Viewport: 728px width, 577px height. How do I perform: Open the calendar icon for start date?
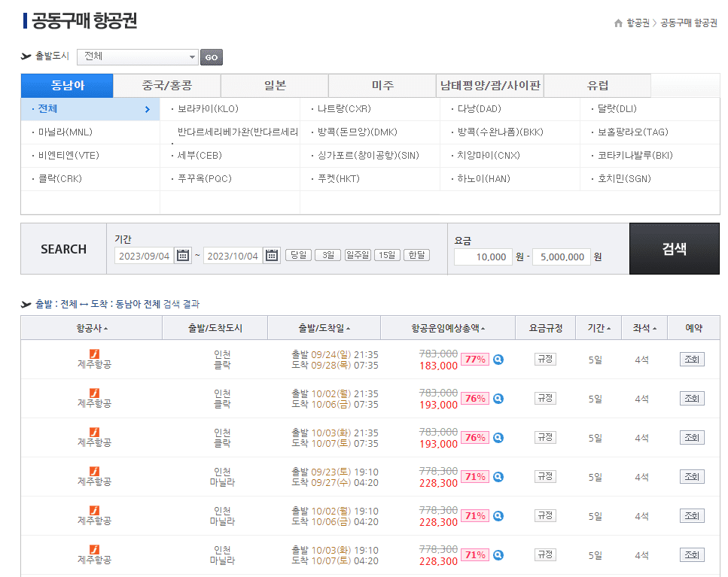182,255
